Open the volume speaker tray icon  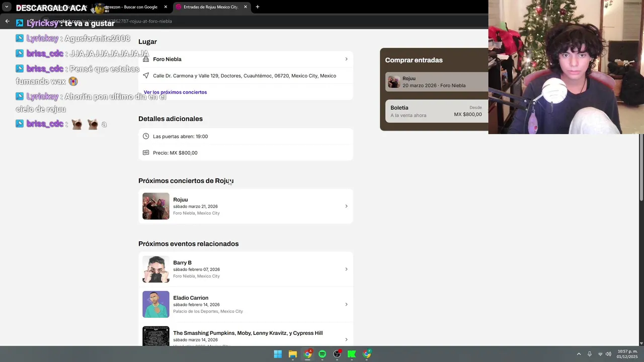(608, 354)
